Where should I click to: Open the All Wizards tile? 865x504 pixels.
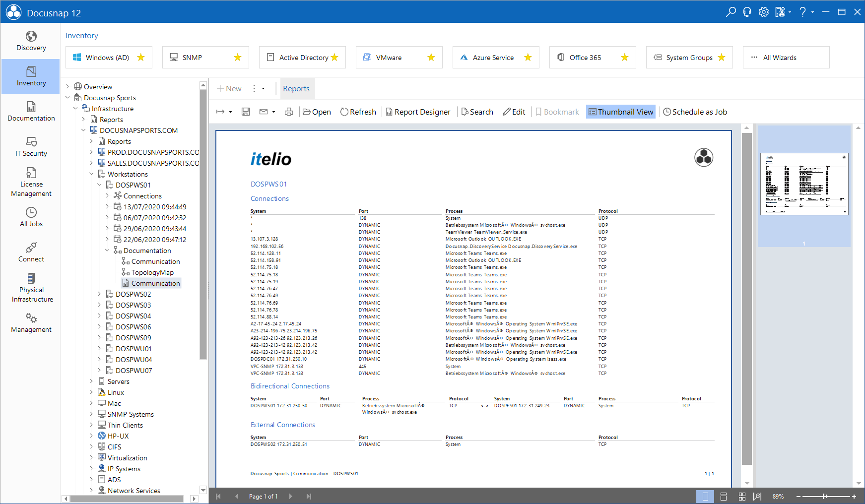pyautogui.click(x=786, y=58)
